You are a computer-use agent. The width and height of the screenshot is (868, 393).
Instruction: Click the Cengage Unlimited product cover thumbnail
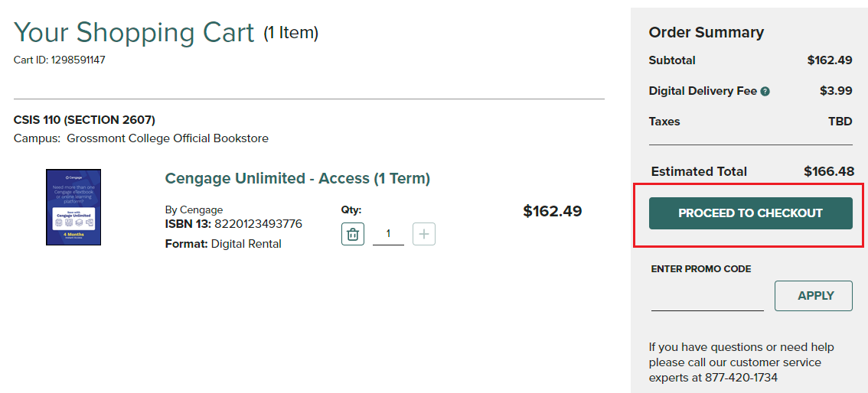(x=73, y=207)
